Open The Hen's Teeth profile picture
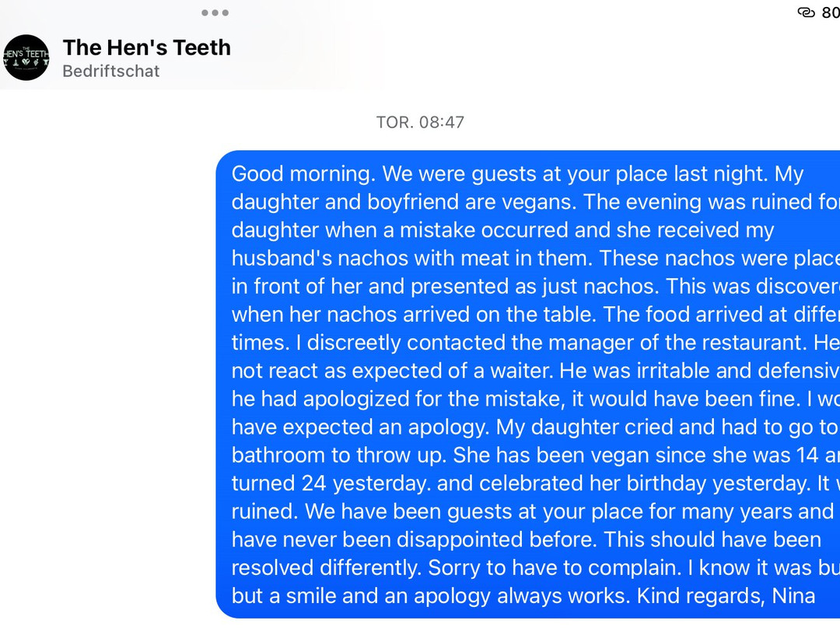840x628 pixels. (x=26, y=58)
